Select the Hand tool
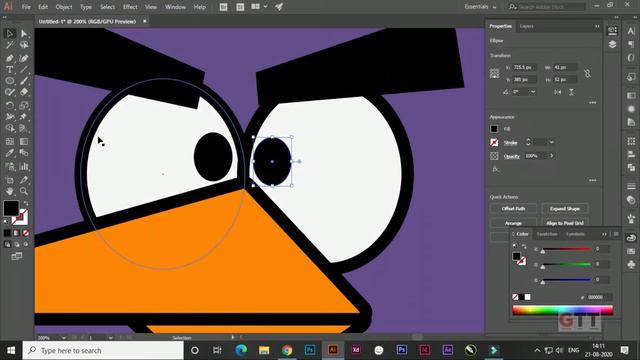This screenshot has width=640, height=360. 10,191
